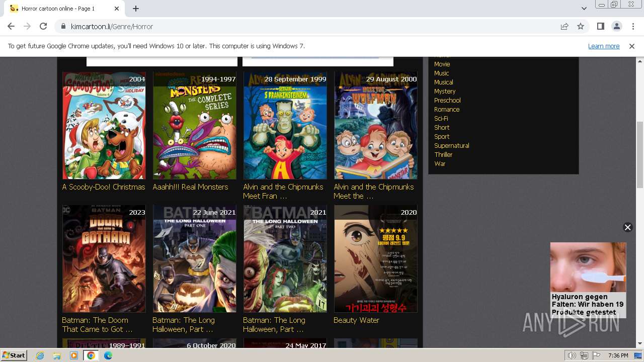Open Chrome three-dot menu

[632, 26]
